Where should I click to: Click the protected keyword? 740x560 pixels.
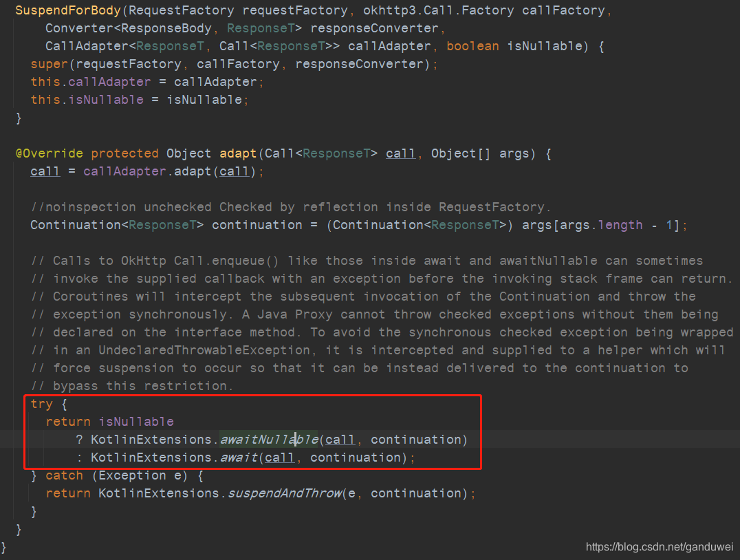pos(124,153)
